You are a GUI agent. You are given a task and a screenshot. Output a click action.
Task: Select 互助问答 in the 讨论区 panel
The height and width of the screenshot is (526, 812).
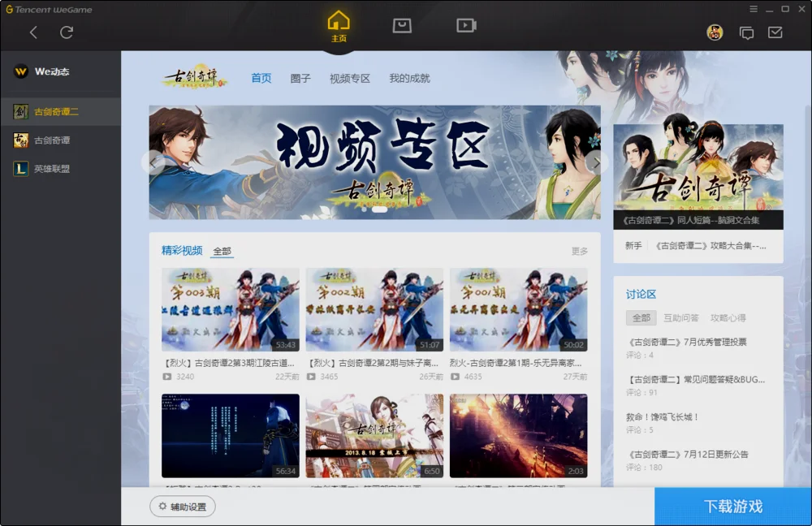pyautogui.click(x=681, y=317)
